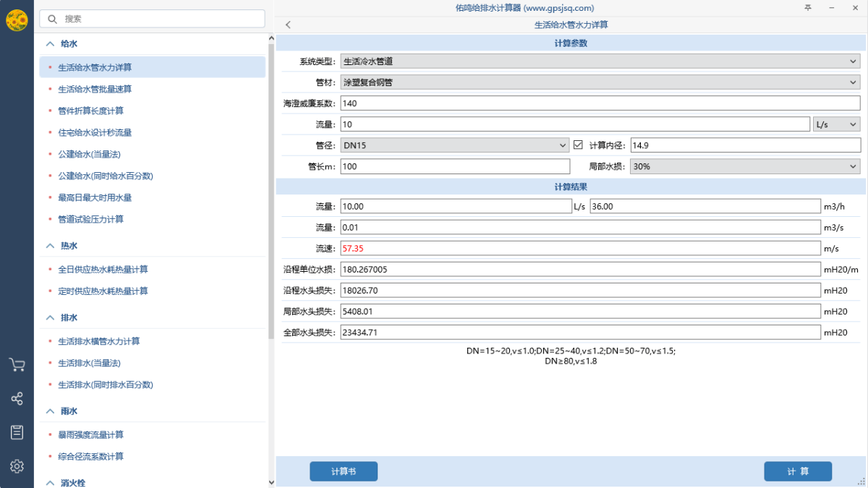Click the pin window icon in title bar

coord(808,8)
